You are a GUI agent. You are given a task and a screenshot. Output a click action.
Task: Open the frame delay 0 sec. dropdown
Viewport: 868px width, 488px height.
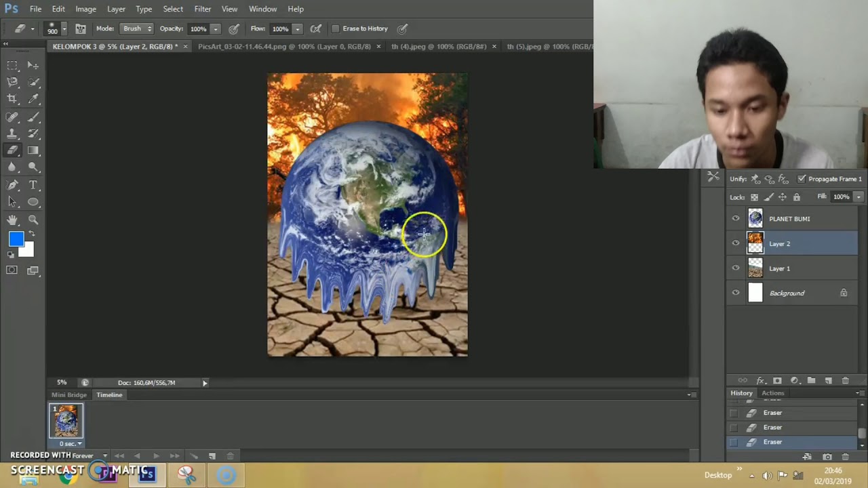pos(71,444)
